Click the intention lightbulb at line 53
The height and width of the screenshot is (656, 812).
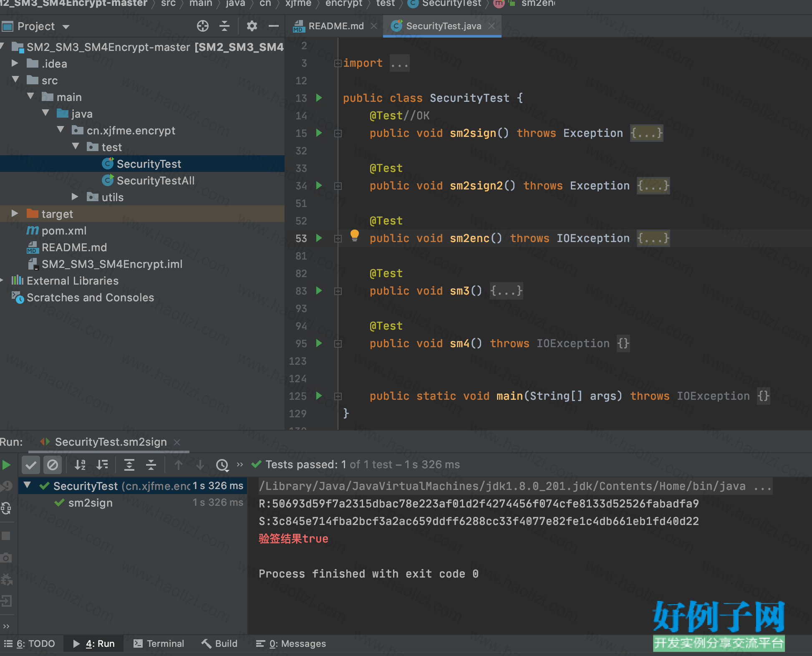point(355,236)
